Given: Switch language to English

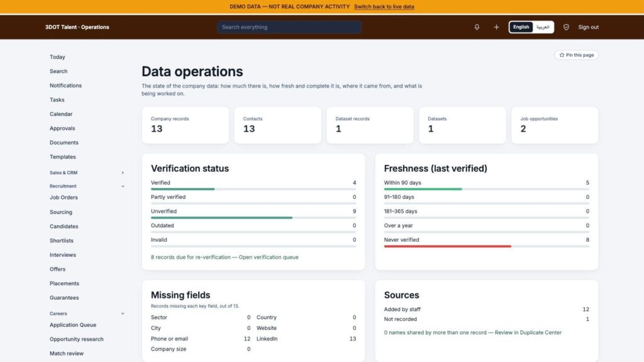Looking at the screenshot, I should click(x=521, y=27).
